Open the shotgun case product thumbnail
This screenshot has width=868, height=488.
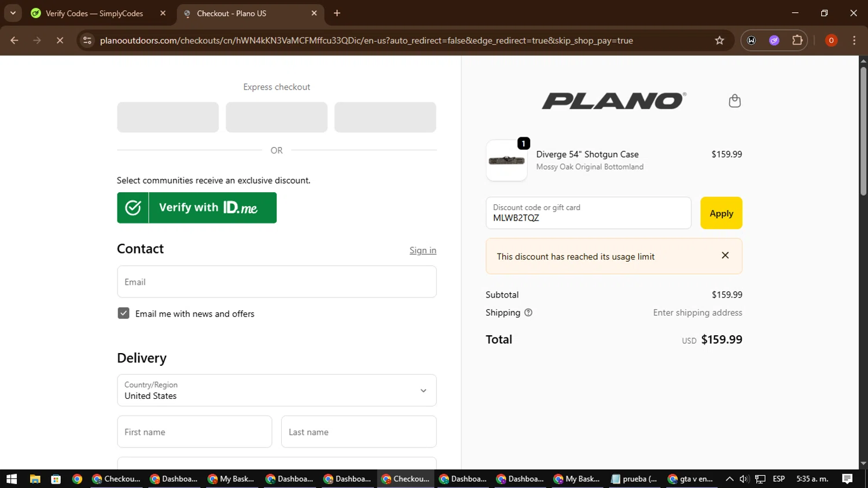506,160
